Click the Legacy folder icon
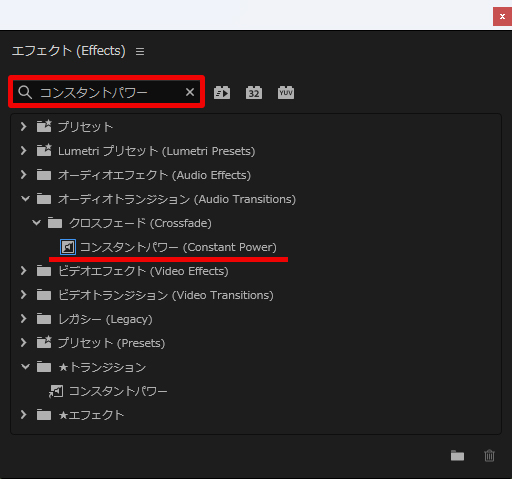 (44, 319)
